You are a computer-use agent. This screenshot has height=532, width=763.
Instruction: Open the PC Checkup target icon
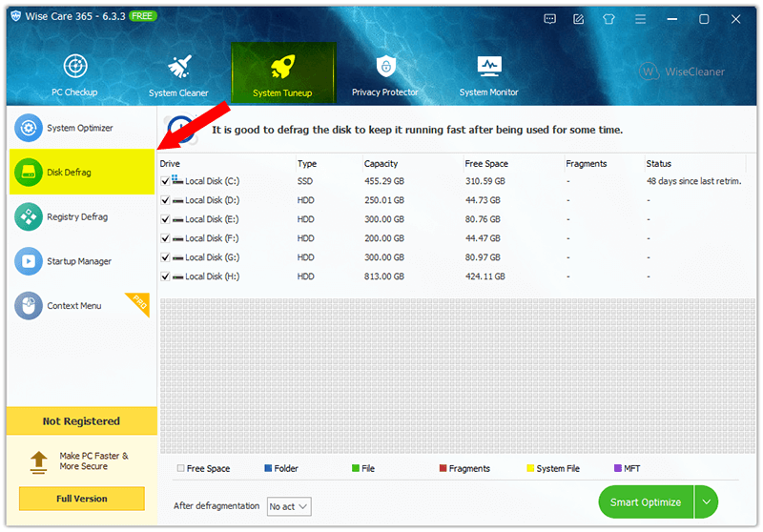75,66
